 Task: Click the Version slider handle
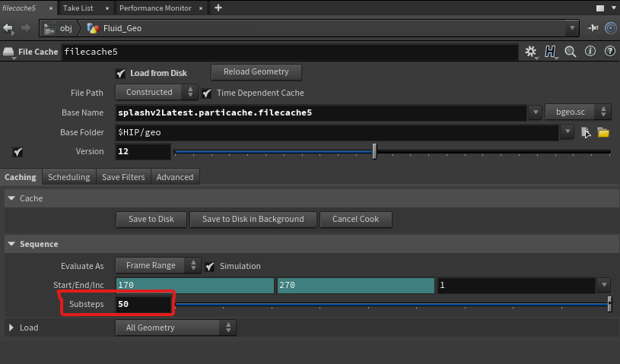click(374, 151)
